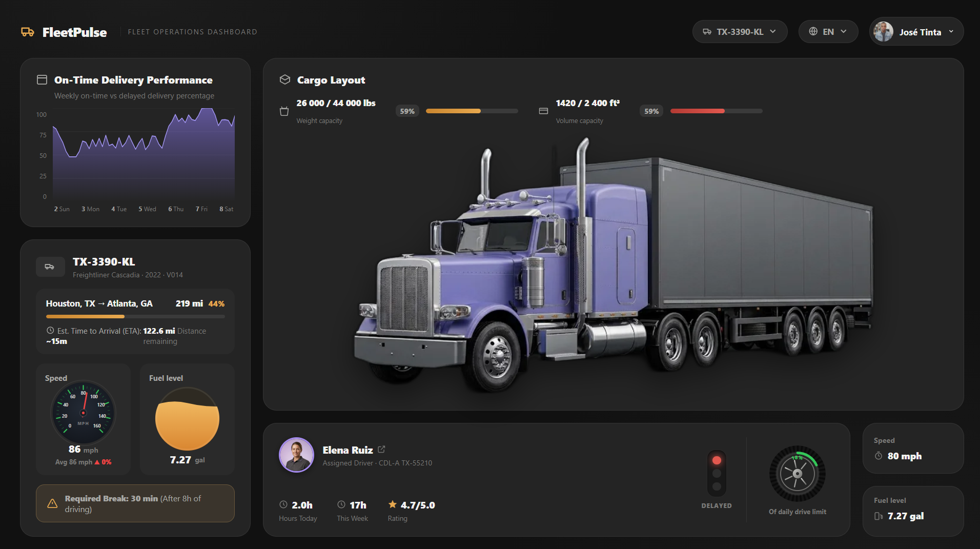
Task: Click the daily drive limit wheel gauge
Action: pos(797,473)
